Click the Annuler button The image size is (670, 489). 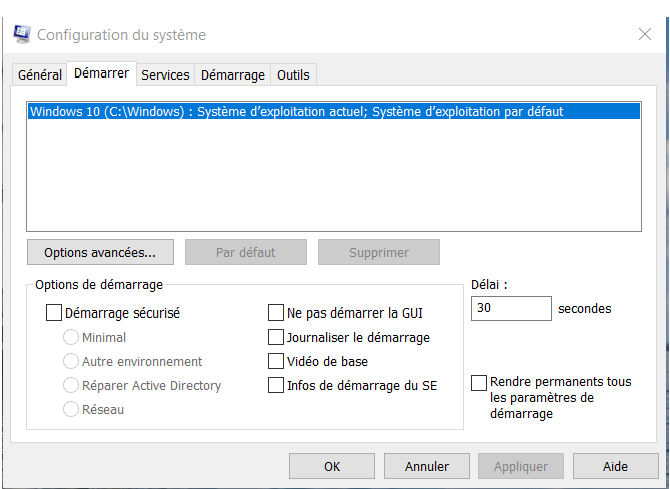pos(427,466)
